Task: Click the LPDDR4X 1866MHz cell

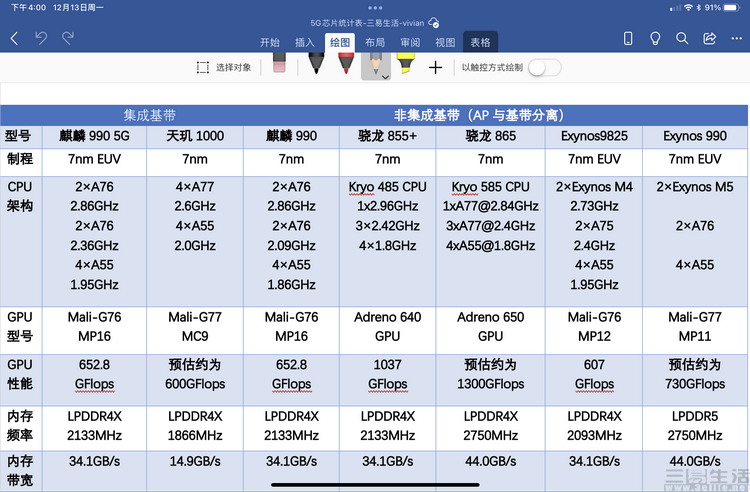Action: [195, 428]
